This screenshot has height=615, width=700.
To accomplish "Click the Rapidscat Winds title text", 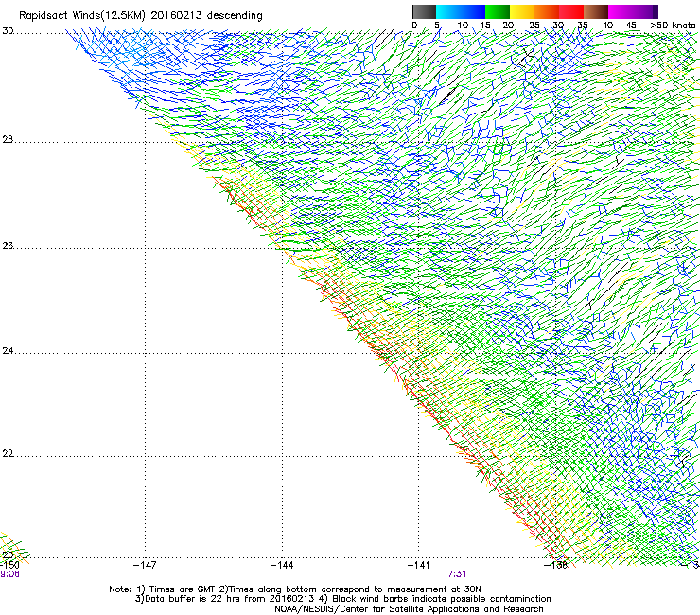I will pyautogui.click(x=141, y=16).
